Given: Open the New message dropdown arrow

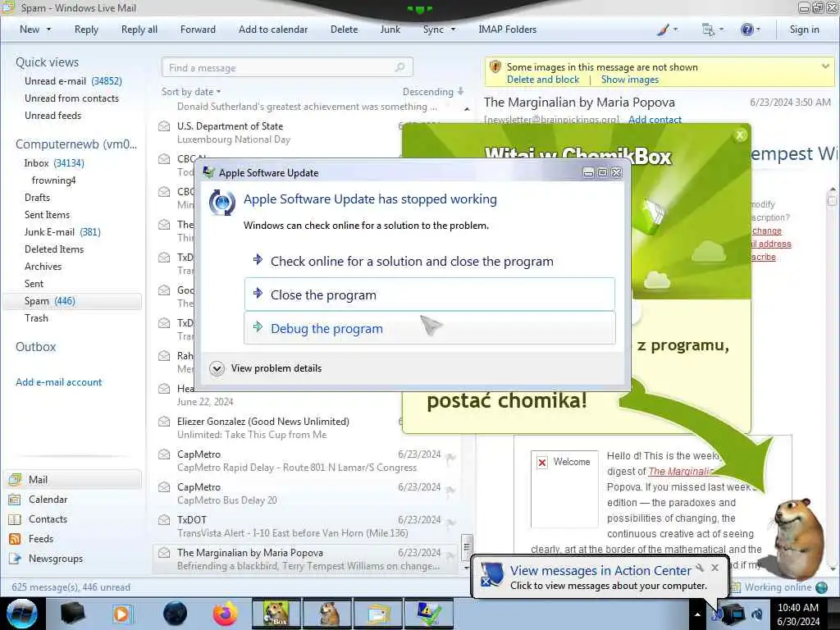Looking at the screenshot, I should tap(48, 30).
